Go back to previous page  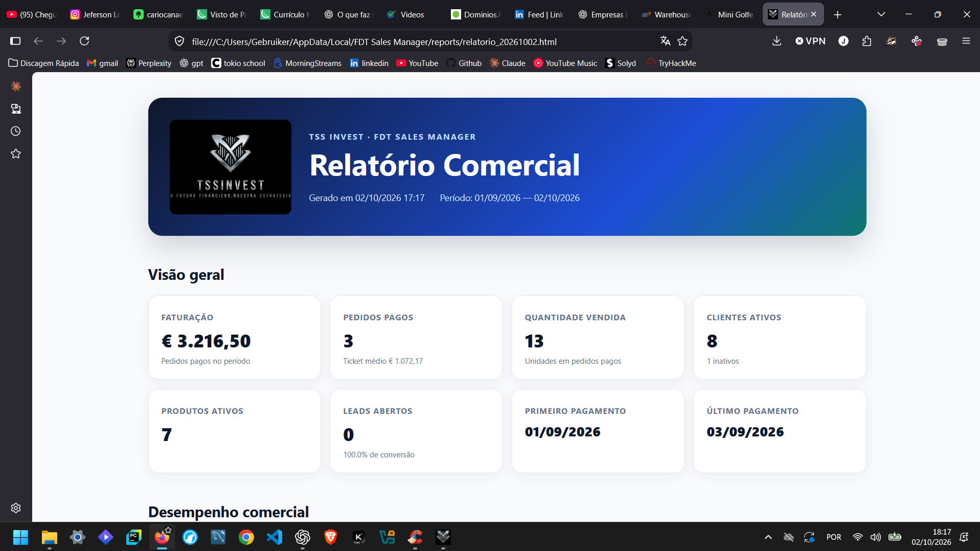coord(38,41)
